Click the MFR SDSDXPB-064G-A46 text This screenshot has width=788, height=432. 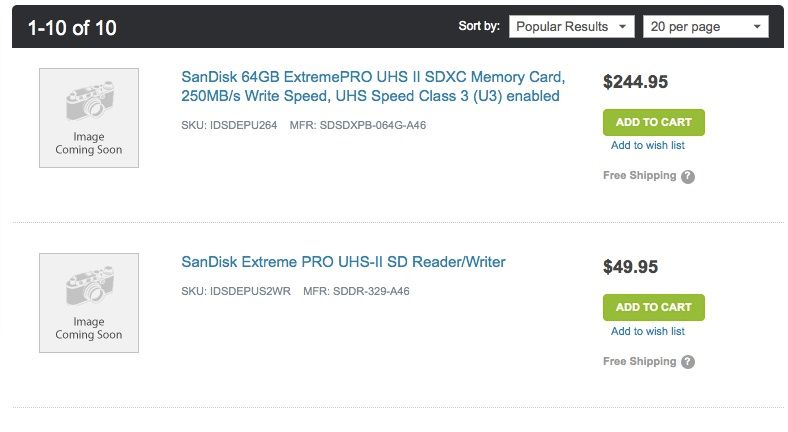(x=358, y=125)
